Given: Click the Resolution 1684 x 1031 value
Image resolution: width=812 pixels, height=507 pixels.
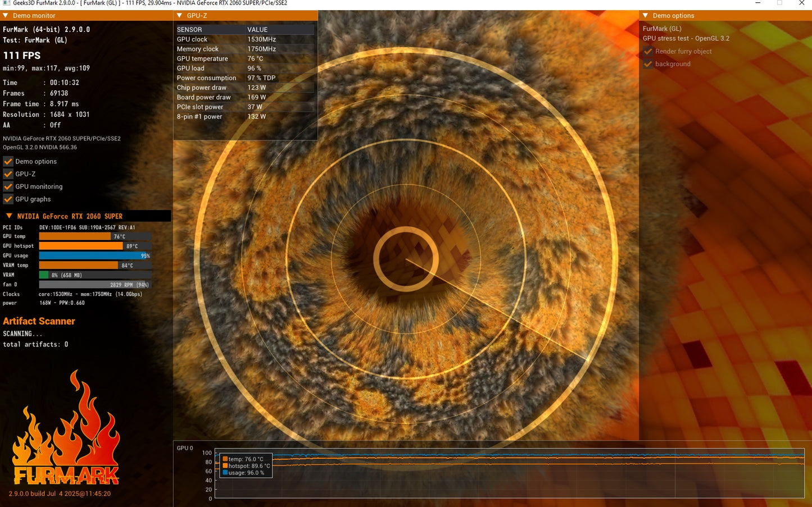Looking at the screenshot, I should 70,115.
